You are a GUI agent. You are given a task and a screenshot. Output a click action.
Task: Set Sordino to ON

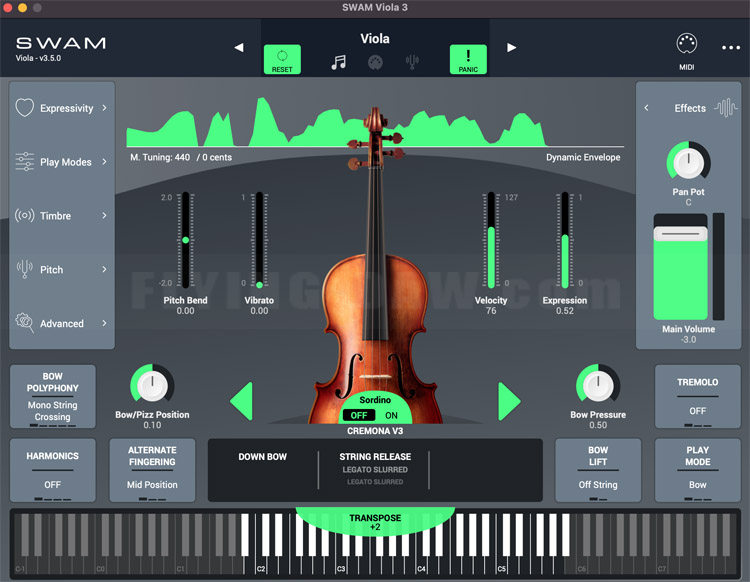(391, 415)
